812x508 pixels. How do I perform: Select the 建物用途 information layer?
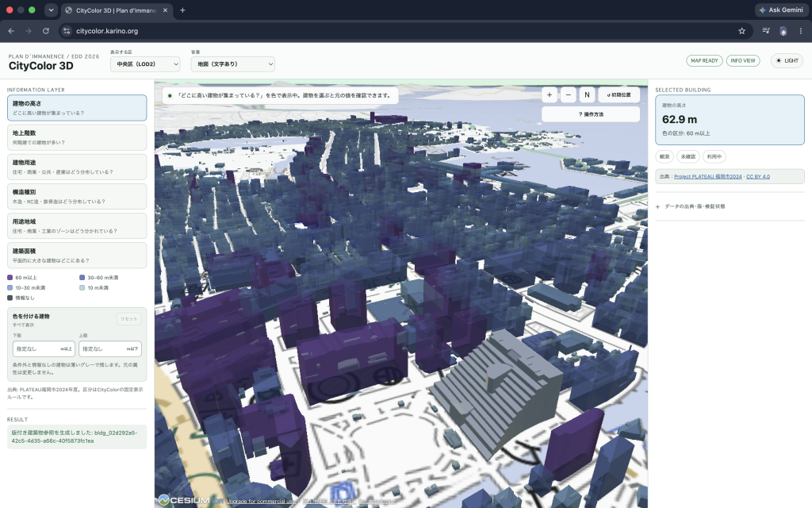[77, 167]
